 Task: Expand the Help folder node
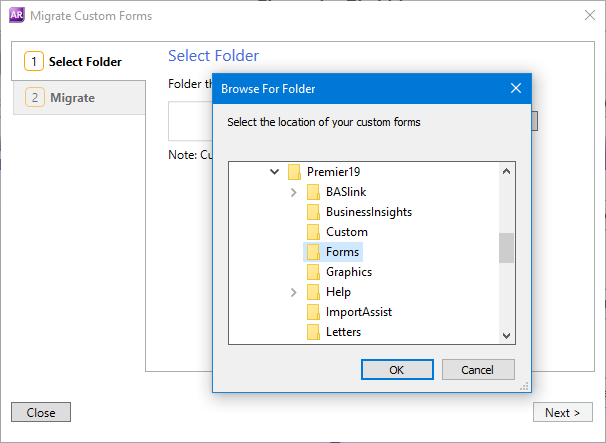[x=293, y=292]
